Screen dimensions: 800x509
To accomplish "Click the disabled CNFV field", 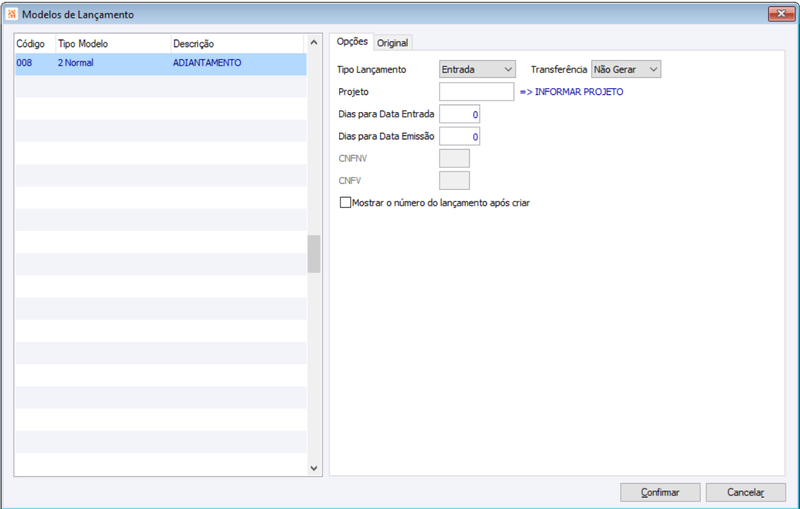I will pos(454,181).
